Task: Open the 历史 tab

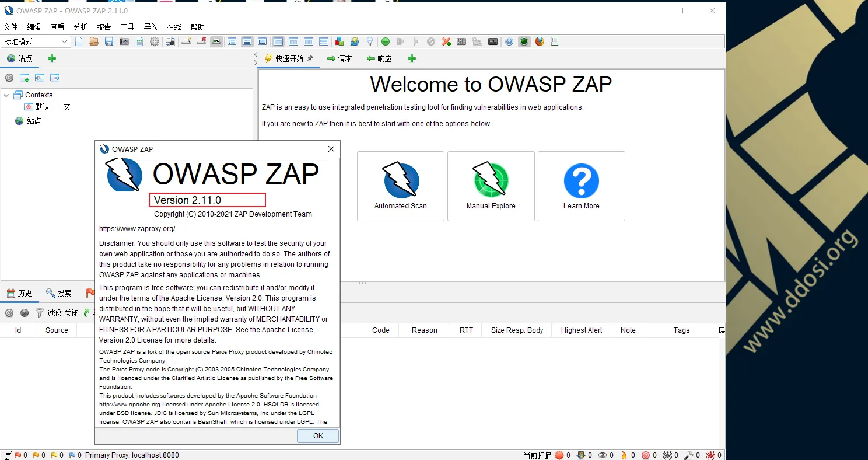Action: click(19, 293)
